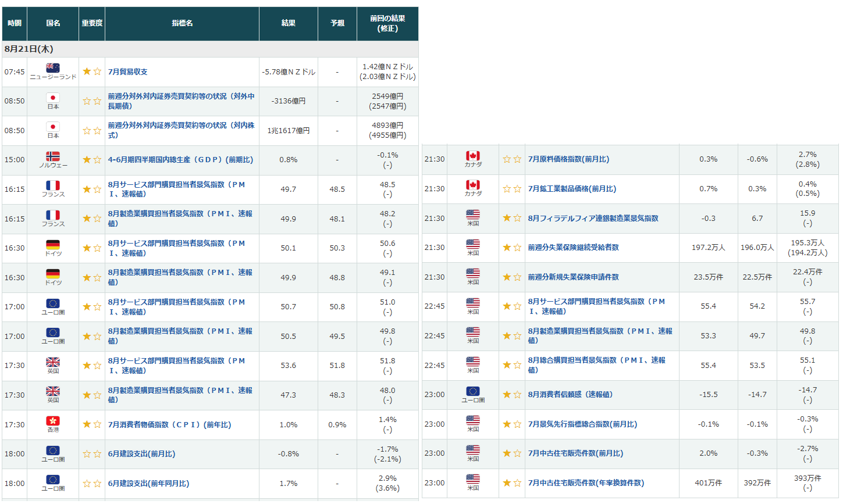This screenshot has height=504, width=843.
Task: Click the UK flag in the 17:30 manufacturing PMI row
Action: point(53,391)
